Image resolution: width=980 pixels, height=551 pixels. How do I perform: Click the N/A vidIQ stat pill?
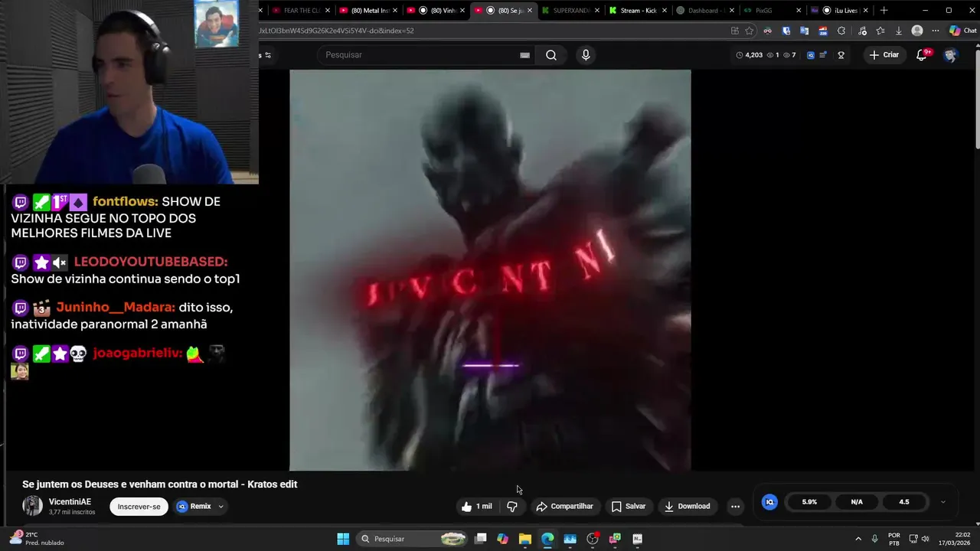[x=857, y=502]
